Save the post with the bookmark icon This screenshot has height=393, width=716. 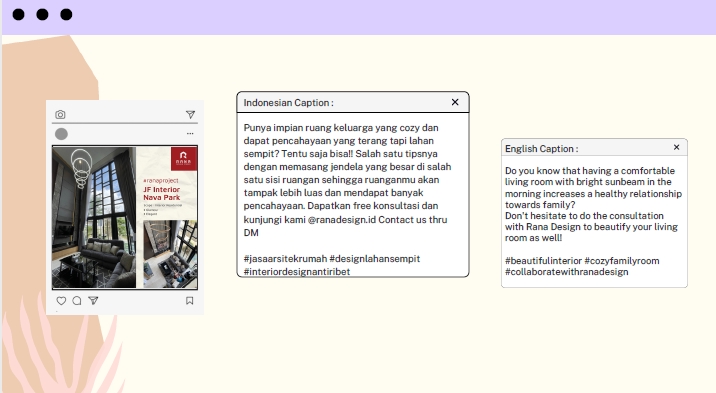pos(190,300)
